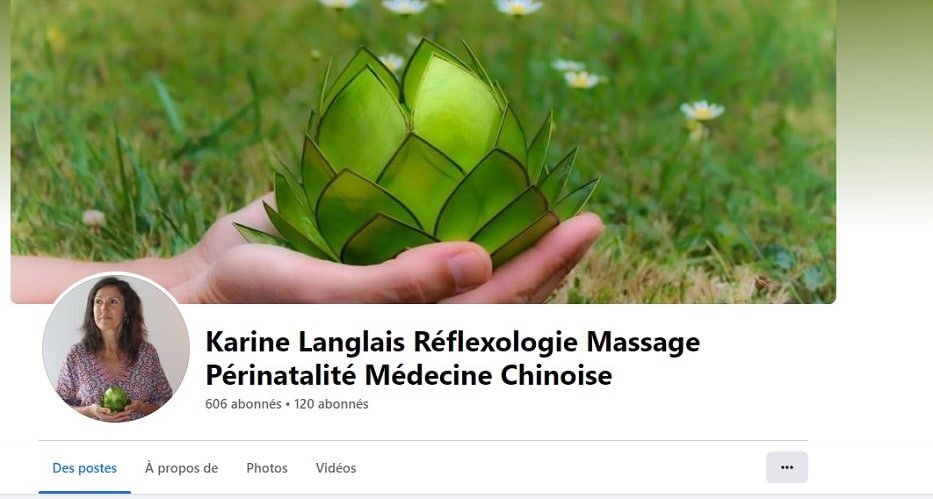
Task: Open Karine Langlais circular profile picture
Action: (115, 348)
